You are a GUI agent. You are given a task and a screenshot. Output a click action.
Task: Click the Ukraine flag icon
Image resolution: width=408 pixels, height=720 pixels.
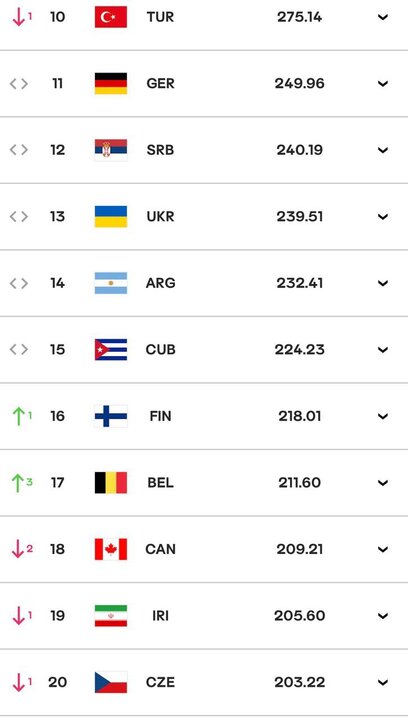(x=111, y=216)
